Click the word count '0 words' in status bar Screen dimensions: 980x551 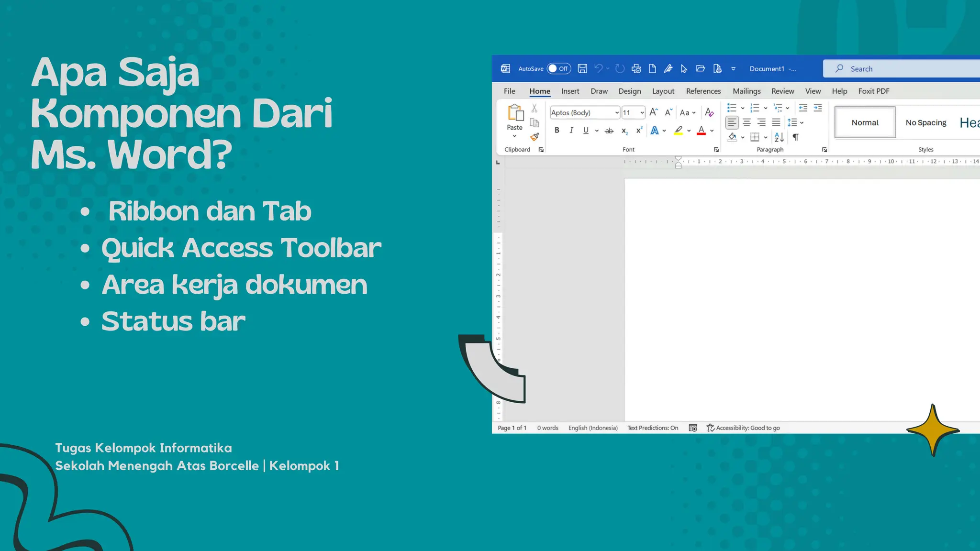click(x=547, y=428)
